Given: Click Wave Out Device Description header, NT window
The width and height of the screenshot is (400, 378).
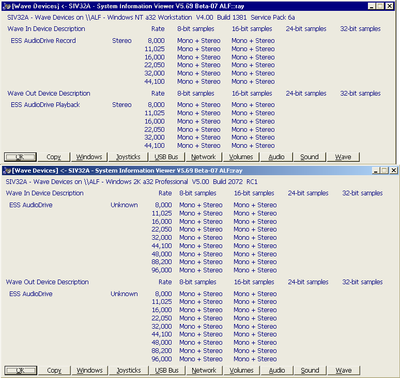Looking at the screenshot, I should coord(49,93).
